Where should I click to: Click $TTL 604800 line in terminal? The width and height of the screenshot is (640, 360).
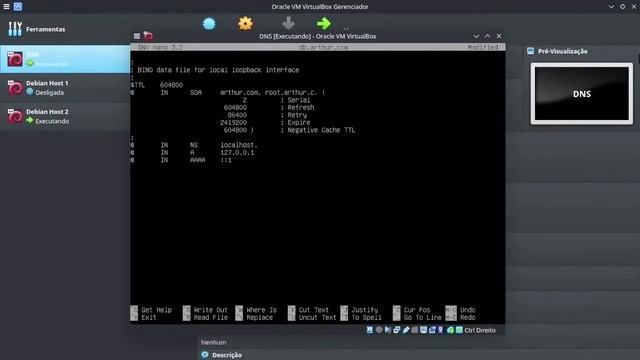click(157, 85)
